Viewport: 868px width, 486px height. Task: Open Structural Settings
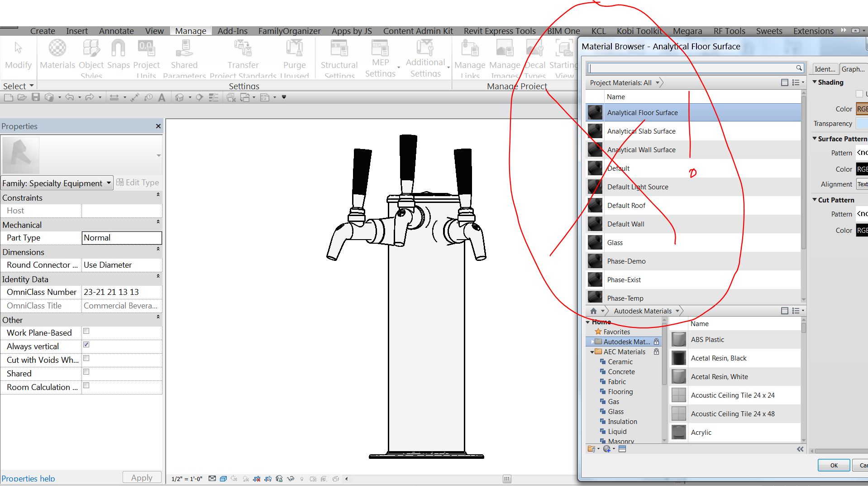point(339,54)
